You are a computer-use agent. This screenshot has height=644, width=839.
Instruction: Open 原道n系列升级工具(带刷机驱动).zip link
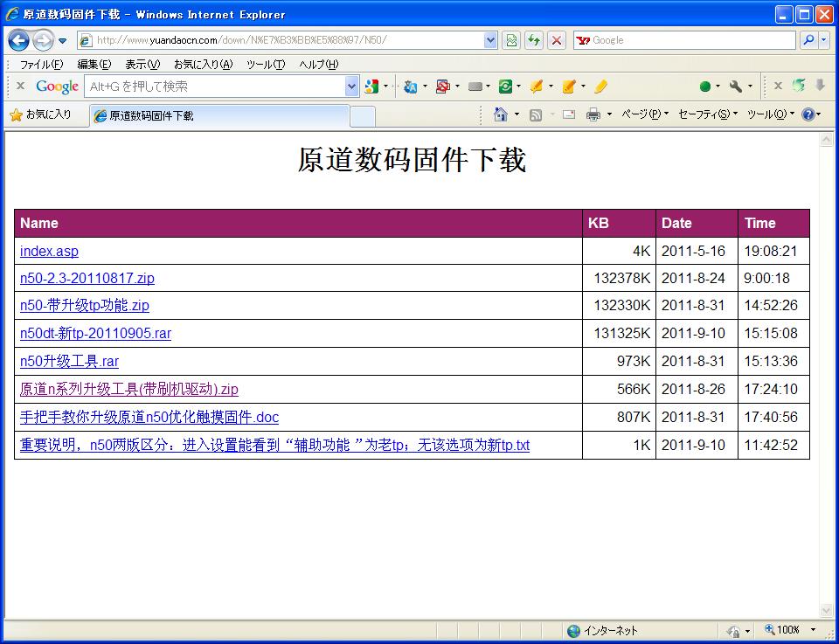pos(129,389)
